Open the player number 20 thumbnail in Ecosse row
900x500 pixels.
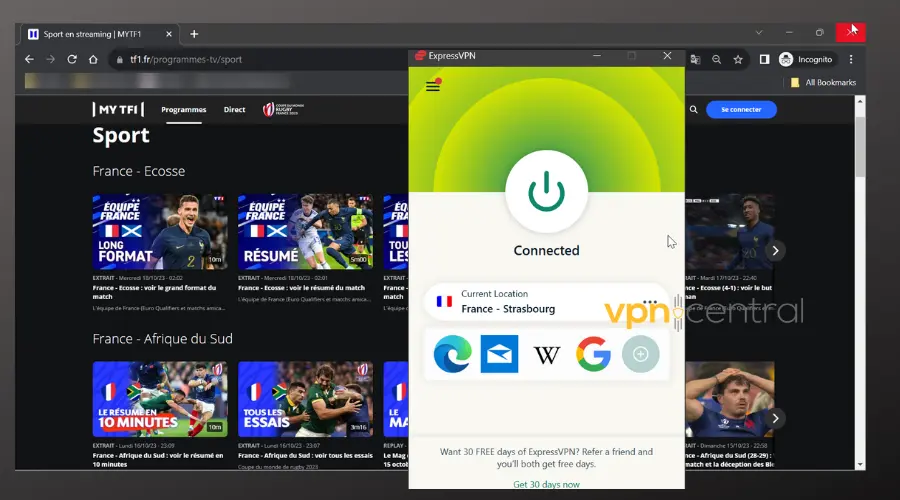tap(730, 232)
